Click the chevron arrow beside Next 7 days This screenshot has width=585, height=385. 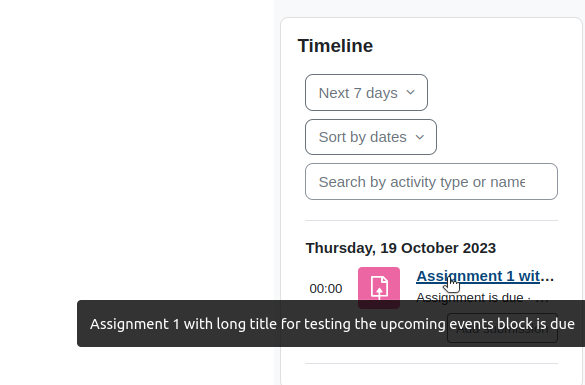[410, 92]
